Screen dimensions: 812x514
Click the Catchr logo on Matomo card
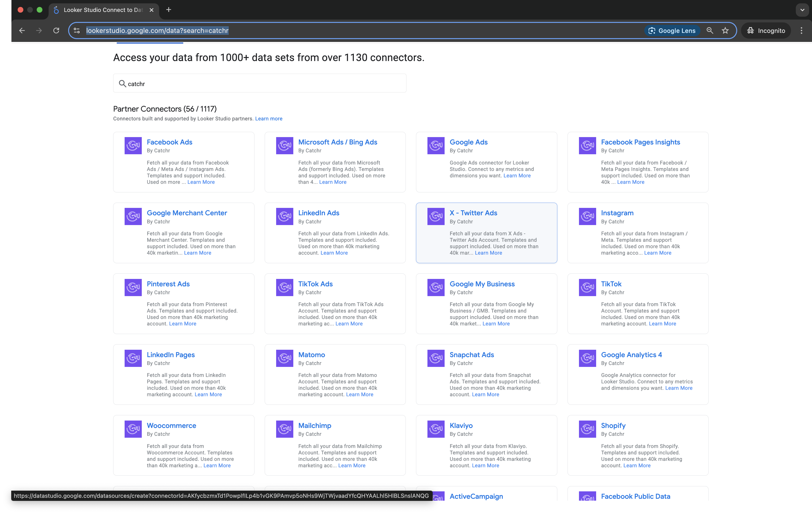(284, 358)
